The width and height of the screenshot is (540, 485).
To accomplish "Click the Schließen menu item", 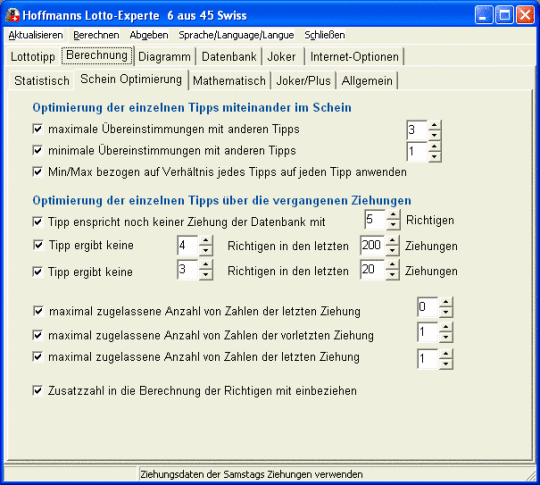I will tap(324, 35).
